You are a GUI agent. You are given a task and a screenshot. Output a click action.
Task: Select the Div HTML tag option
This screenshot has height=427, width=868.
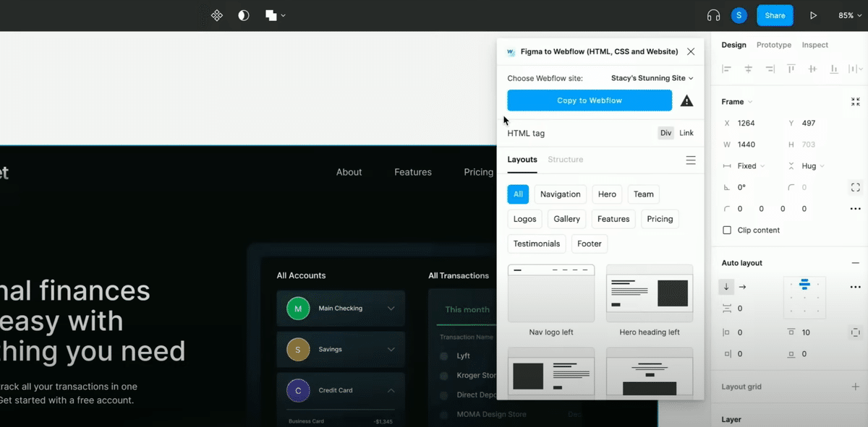click(x=665, y=133)
